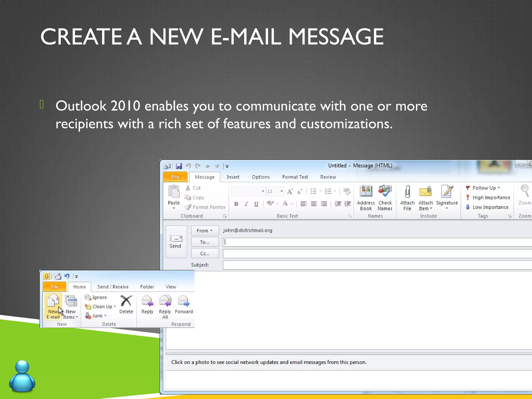Click New E-mail in Outlook Home ribbon
Screen dimensions: 532x399
[x=53, y=307]
